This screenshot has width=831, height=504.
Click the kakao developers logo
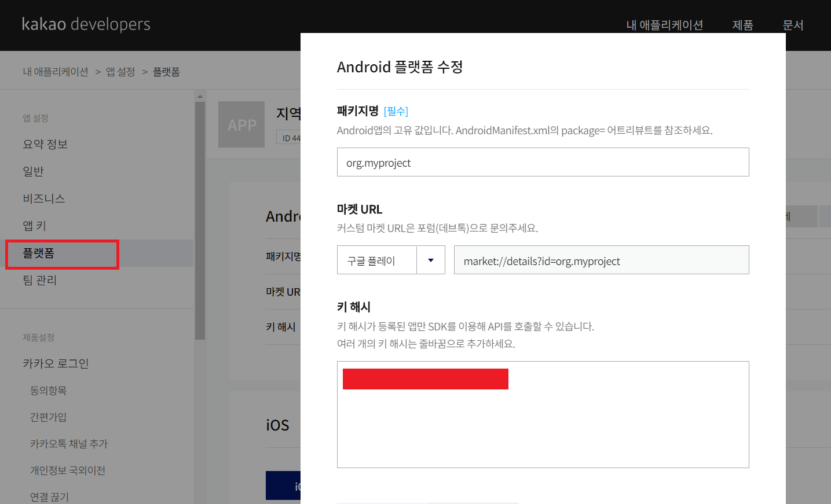click(86, 24)
